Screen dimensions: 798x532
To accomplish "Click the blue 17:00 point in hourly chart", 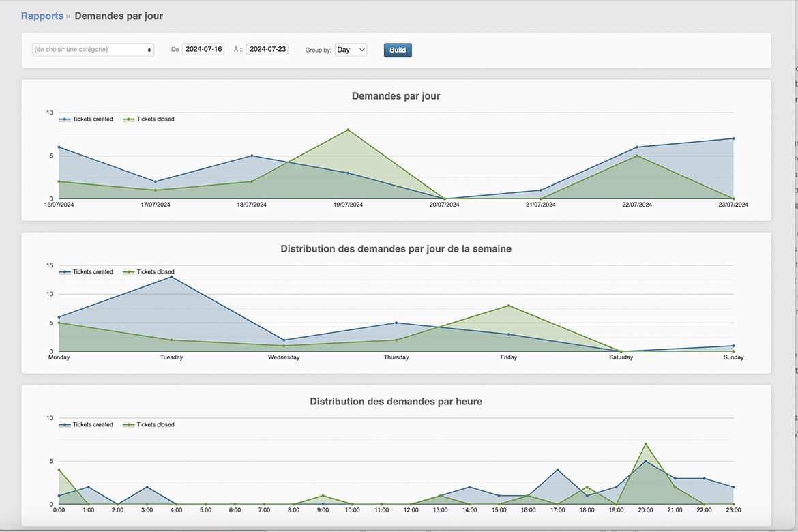I will tap(557, 470).
